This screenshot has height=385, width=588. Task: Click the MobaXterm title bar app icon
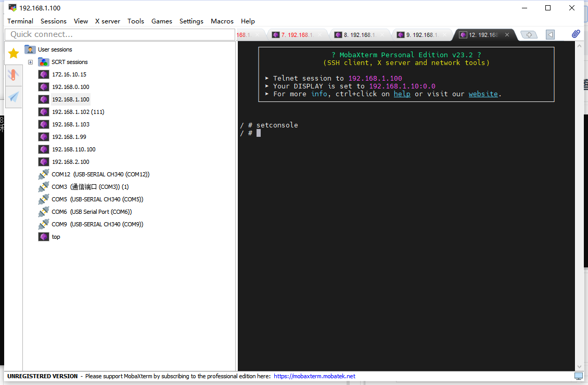tap(12, 7)
